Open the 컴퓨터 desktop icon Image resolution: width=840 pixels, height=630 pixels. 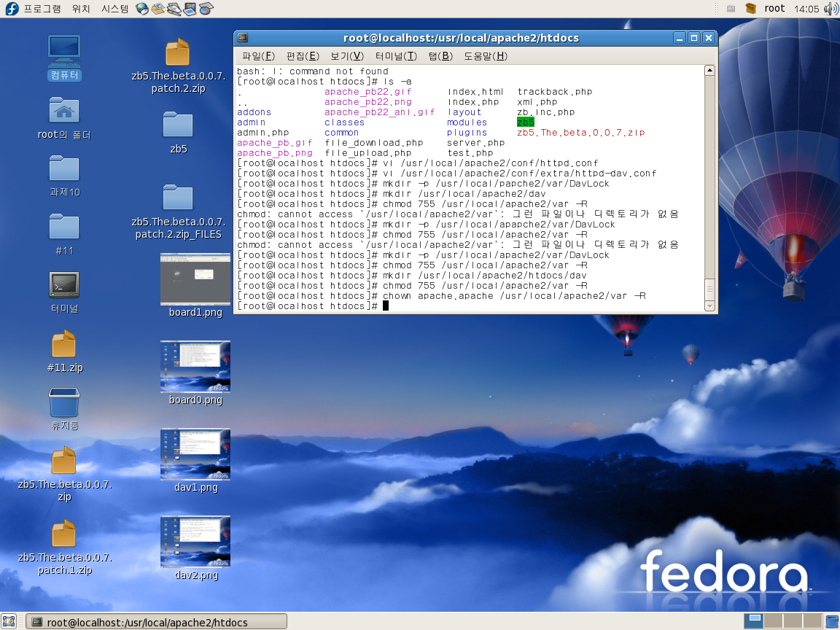coord(64,50)
